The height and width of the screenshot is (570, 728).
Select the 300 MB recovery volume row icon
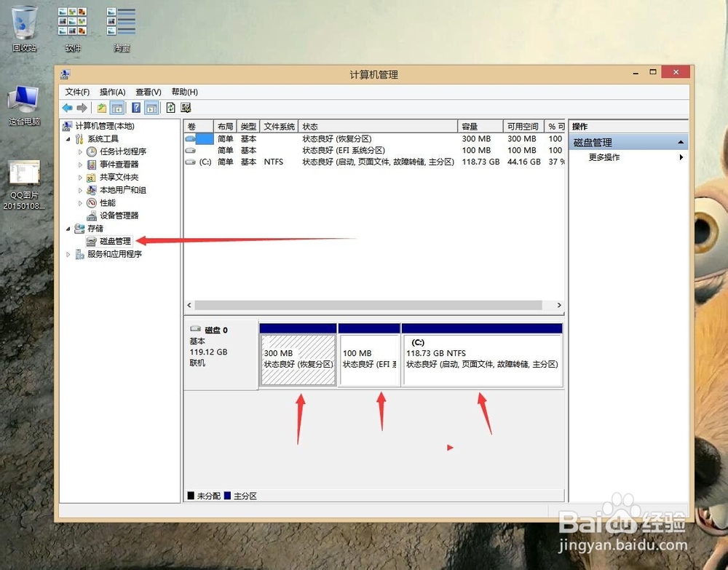[190, 138]
